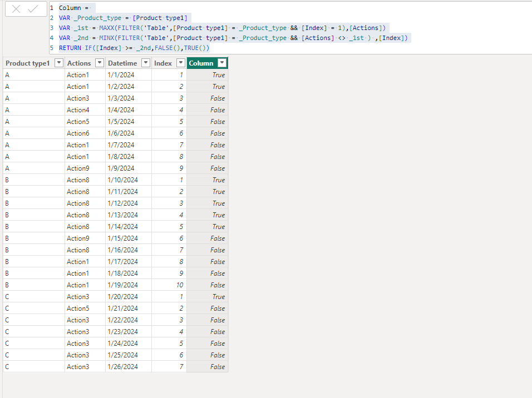532x398 pixels.
Task: Select the Actions column header
Action: (x=79, y=63)
